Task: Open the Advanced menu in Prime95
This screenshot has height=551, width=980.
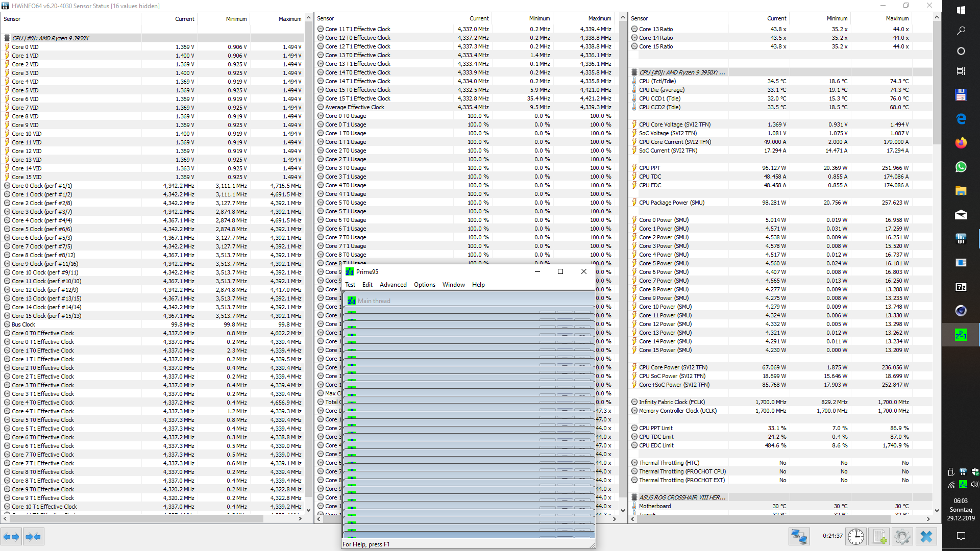Action: tap(393, 285)
